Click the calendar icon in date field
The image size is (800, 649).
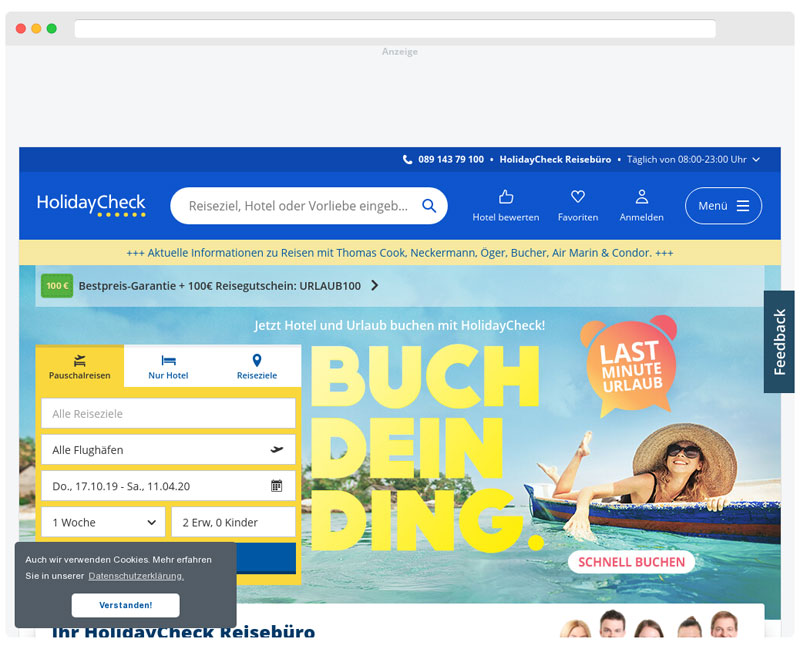[276, 486]
